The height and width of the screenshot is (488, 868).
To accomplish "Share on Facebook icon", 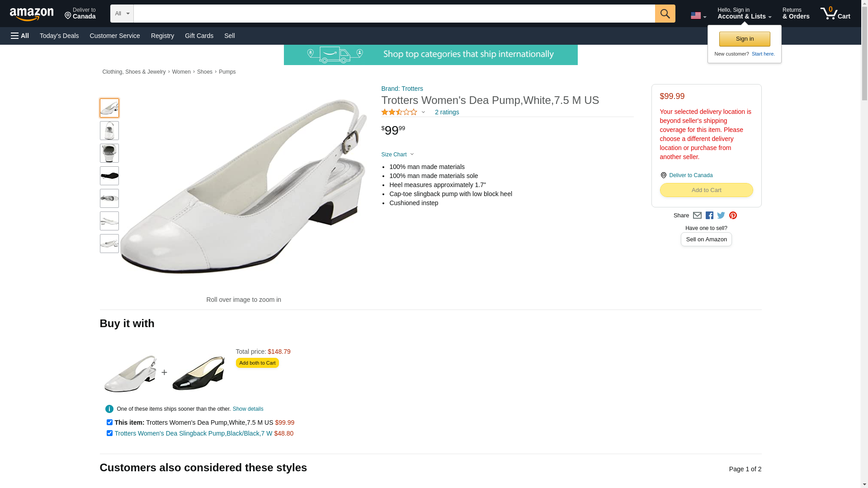I will click(x=709, y=216).
